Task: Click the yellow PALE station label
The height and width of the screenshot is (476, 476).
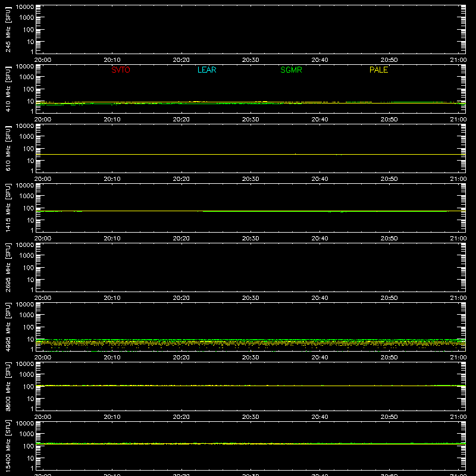Action: (378, 70)
